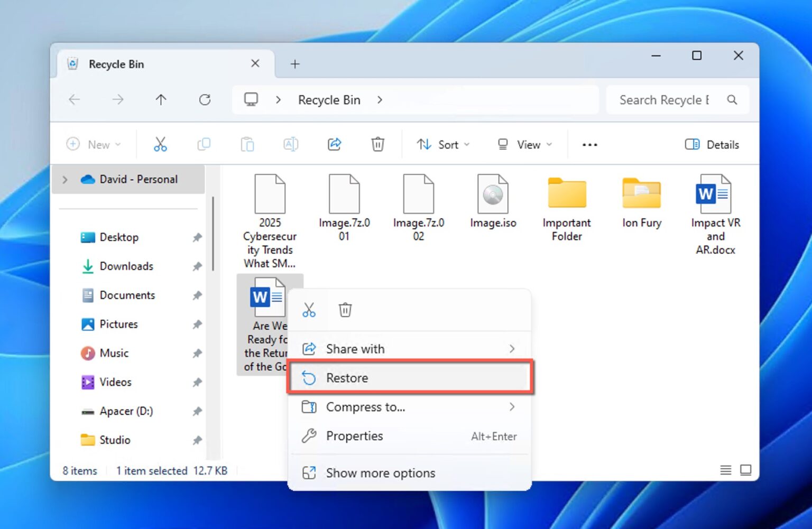812x529 pixels.
Task: Select the Cut icon in the toolbar
Action: pyautogui.click(x=160, y=144)
